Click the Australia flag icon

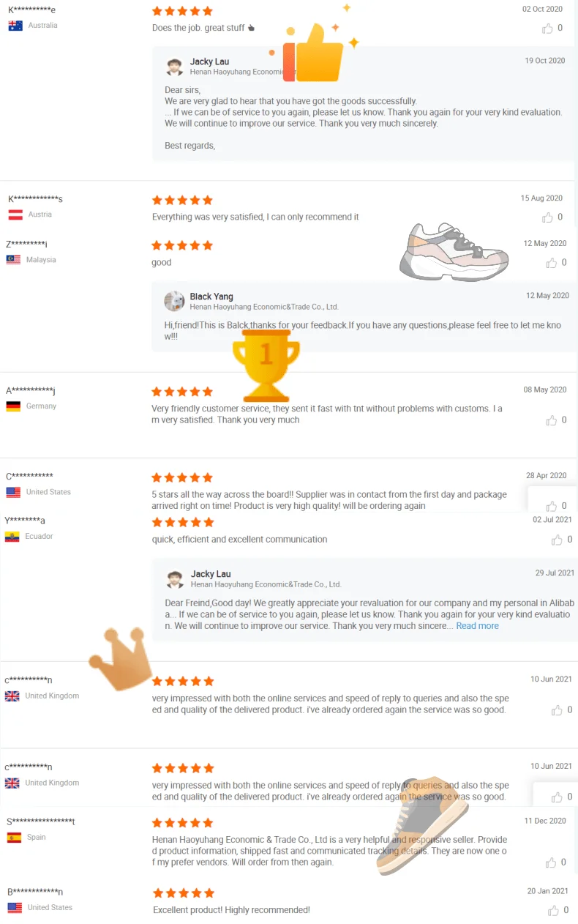point(15,26)
